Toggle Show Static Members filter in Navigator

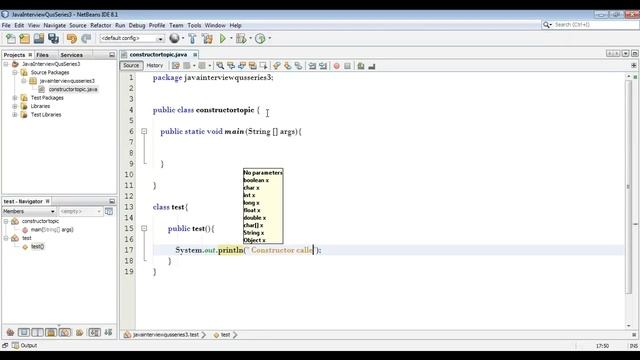tap(37, 332)
